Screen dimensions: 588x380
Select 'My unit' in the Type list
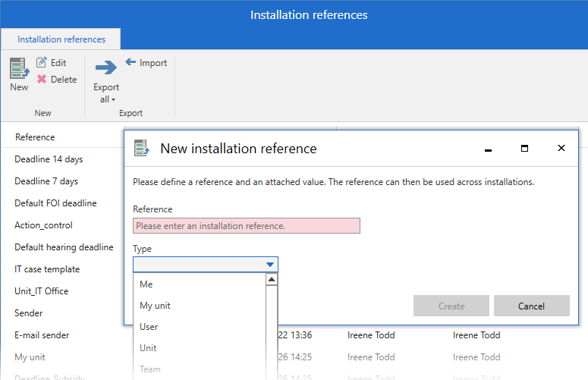pyautogui.click(x=155, y=306)
